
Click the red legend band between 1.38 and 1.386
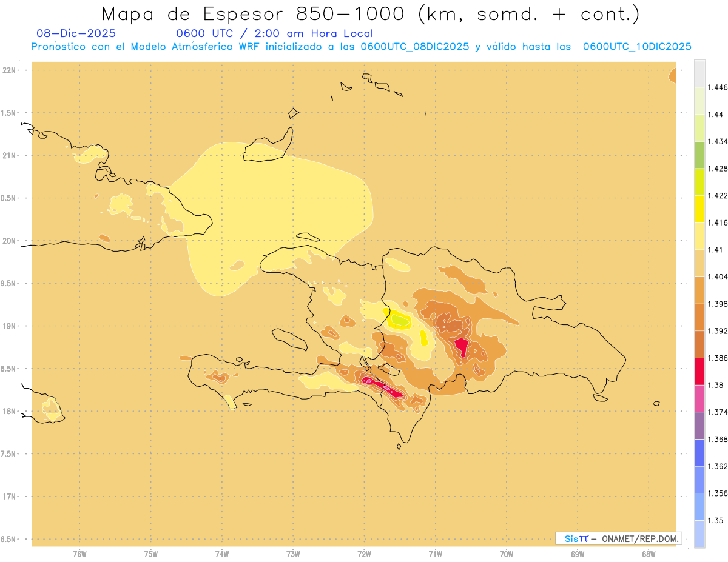click(x=699, y=372)
